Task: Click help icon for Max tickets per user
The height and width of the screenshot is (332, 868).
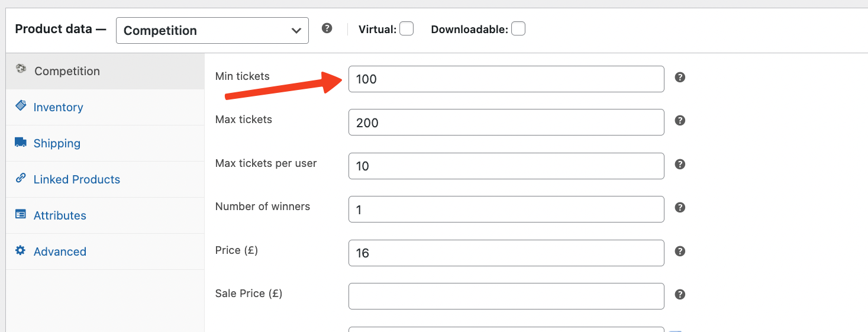Action: tap(680, 165)
